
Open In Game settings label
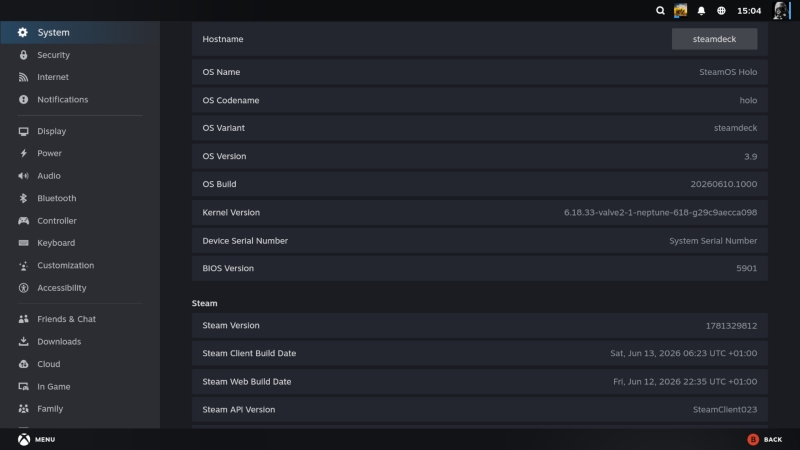54,386
